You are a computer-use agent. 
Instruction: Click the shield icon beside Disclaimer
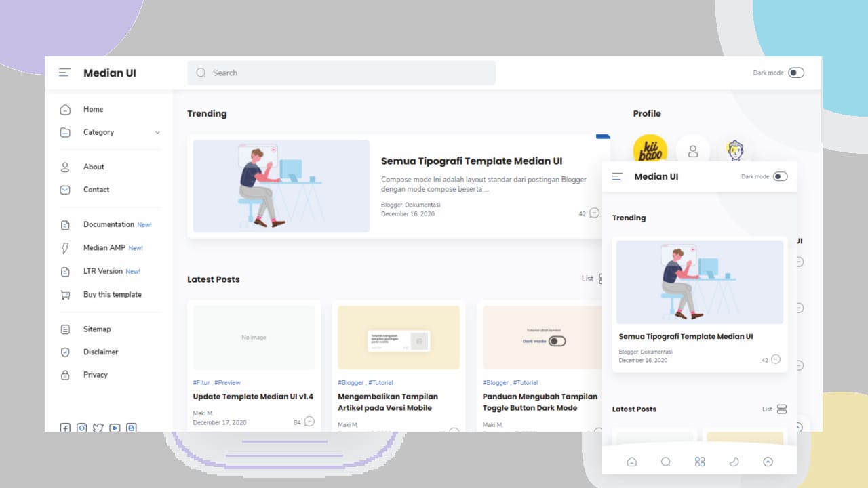[x=65, y=352]
